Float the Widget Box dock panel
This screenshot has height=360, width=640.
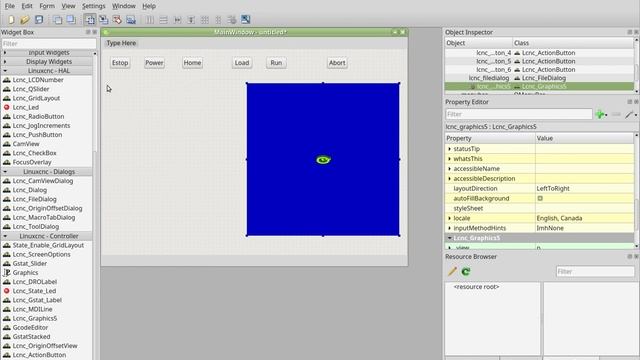[88, 32]
